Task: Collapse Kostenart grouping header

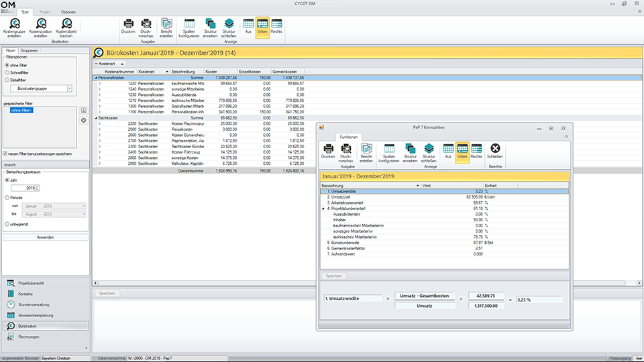Action: click(96, 64)
